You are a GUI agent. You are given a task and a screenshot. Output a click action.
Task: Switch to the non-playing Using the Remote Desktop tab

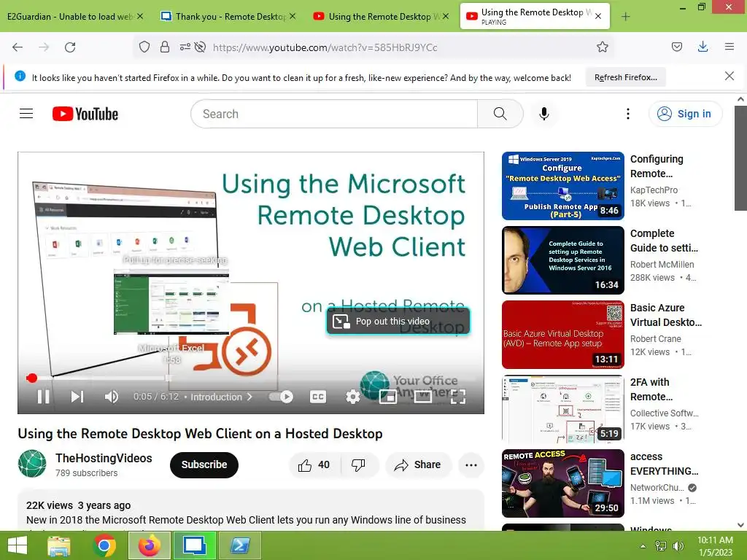pyautogui.click(x=379, y=17)
